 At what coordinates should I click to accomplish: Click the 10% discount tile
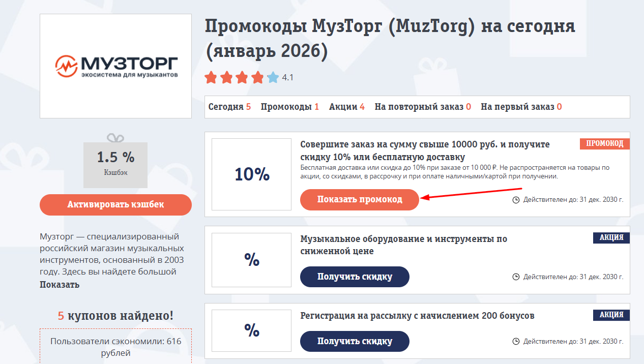(251, 174)
